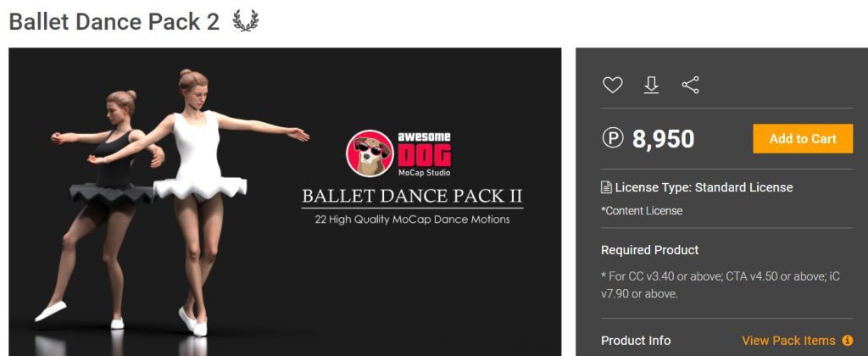Click the License Type document icon
The image size is (868, 356).
click(607, 187)
